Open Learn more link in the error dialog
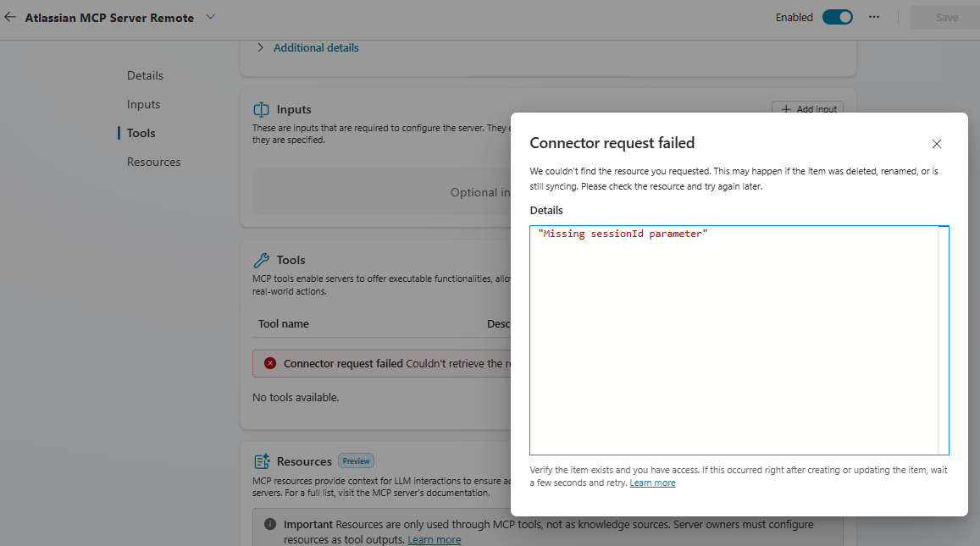 (x=652, y=483)
